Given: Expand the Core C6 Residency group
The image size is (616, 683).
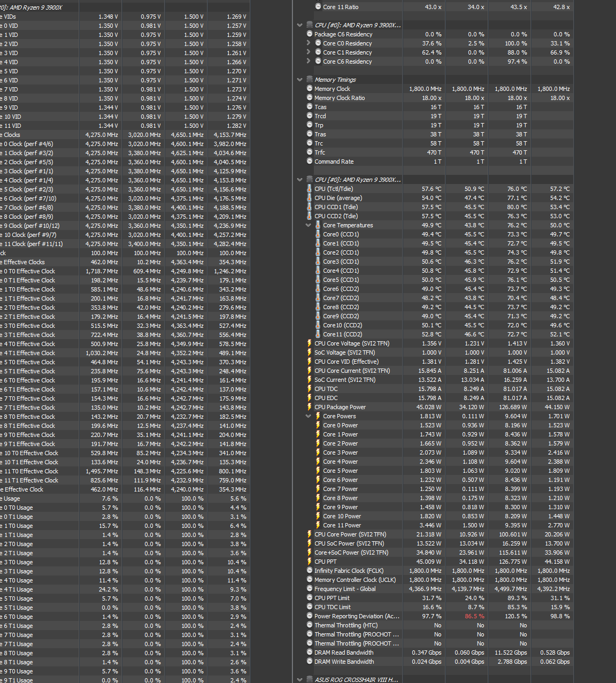Looking at the screenshot, I should tap(309, 62).
